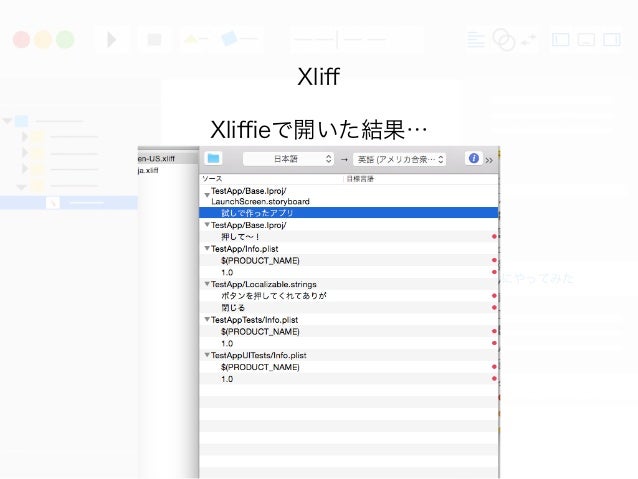
Task: Collapse the LaunchScreen.storyboard group triangle
Action: pos(207,195)
